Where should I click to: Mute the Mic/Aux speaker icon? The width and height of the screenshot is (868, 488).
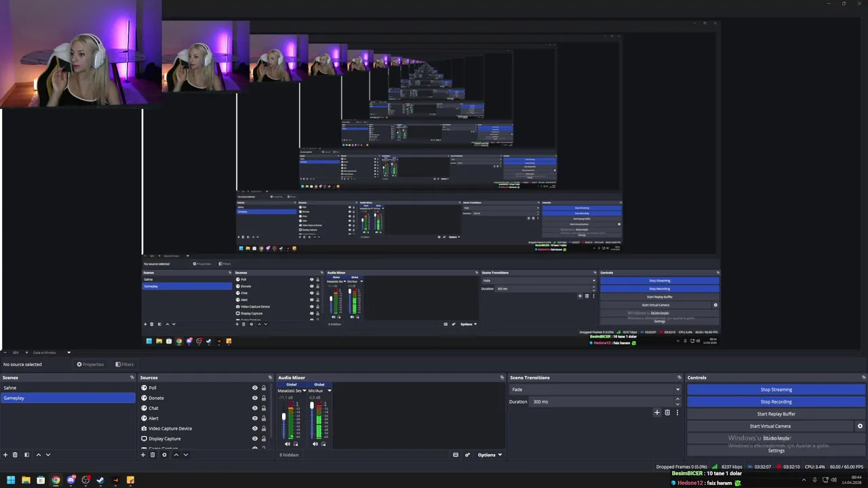[315, 444]
